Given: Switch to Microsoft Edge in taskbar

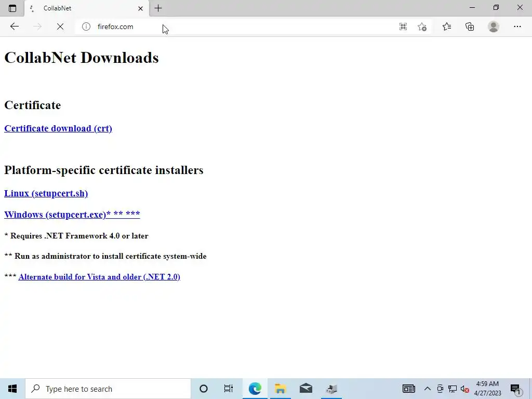Looking at the screenshot, I should (255, 389).
